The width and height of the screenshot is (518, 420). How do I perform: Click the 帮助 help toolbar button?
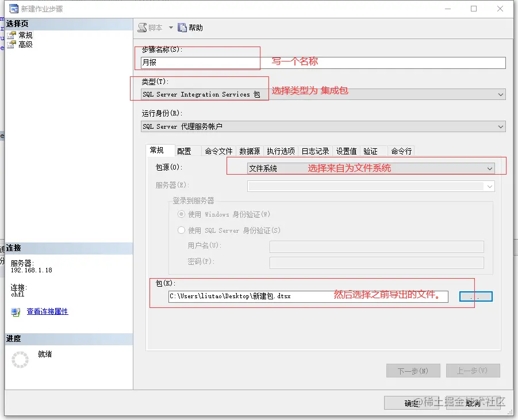(x=190, y=28)
